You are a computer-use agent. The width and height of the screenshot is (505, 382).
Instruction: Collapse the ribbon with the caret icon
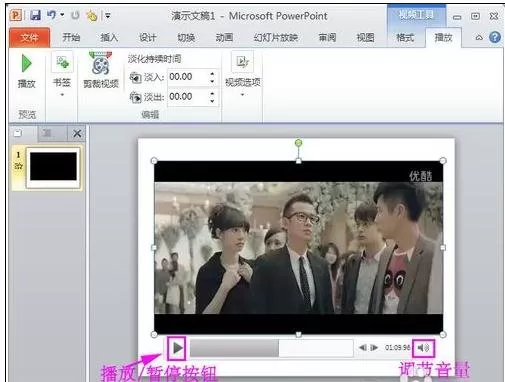[479, 37]
